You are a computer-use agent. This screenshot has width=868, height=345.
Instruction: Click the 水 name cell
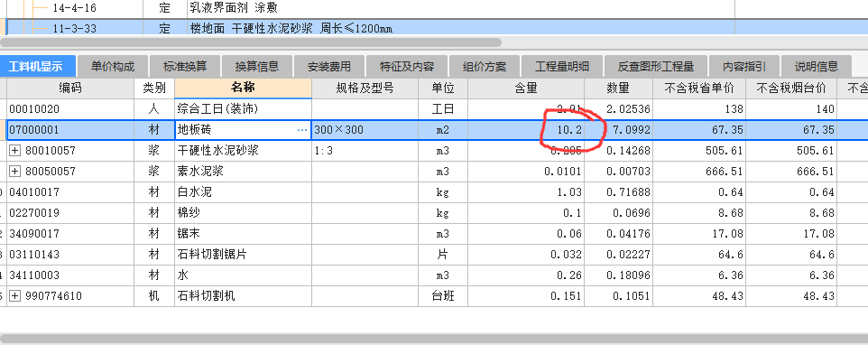click(243, 275)
